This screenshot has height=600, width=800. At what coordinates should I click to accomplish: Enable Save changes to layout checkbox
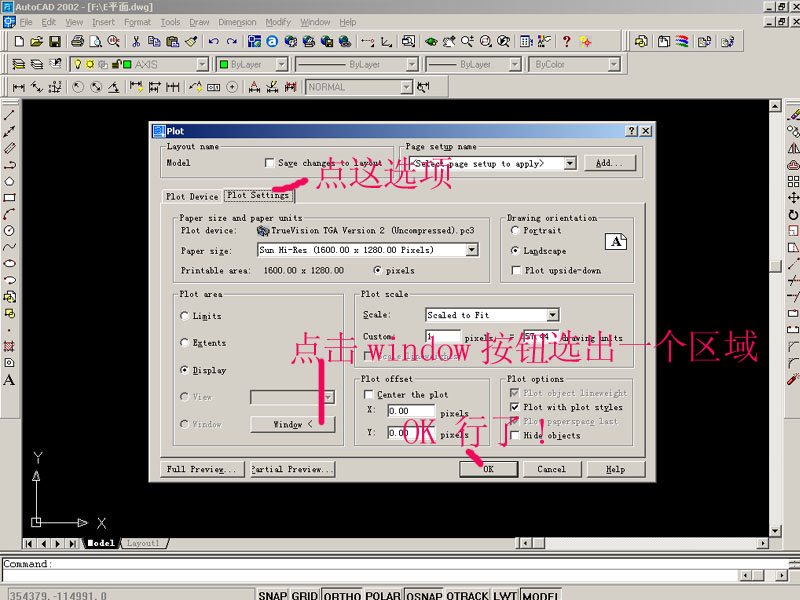pos(269,163)
